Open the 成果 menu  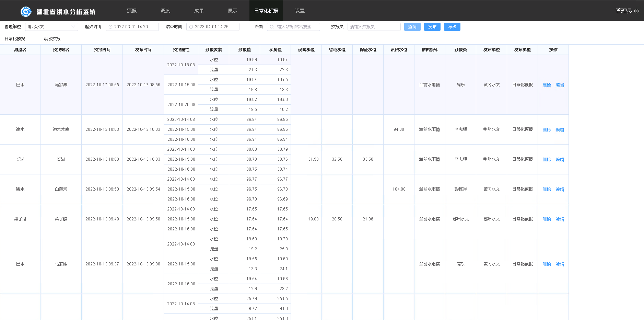[x=199, y=11]
